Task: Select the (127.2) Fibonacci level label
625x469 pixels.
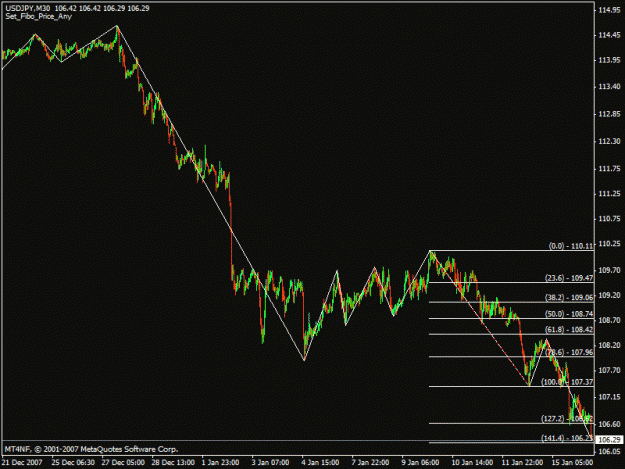Action: [x=567, y=418]
